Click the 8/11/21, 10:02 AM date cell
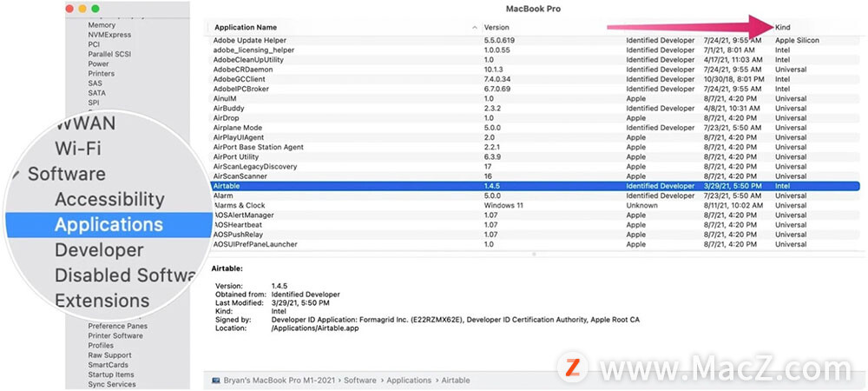 pos(733,205)
